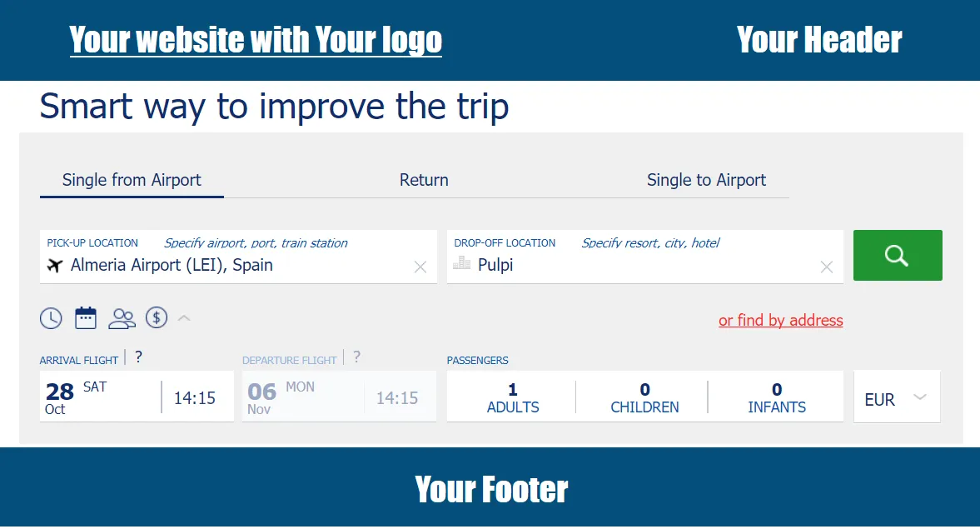Change the Adults passenger count
This screenshot has width=980, height=529.
click(511, 397)
